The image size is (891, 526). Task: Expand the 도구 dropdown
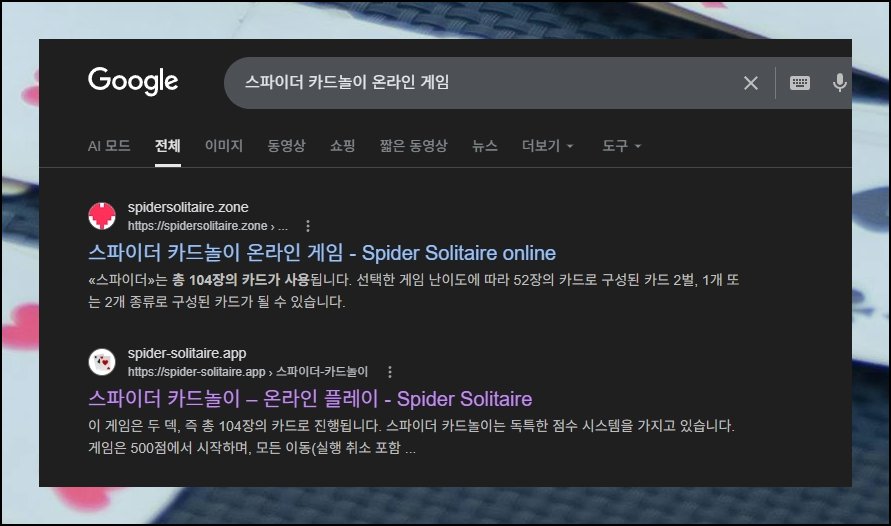622,146
